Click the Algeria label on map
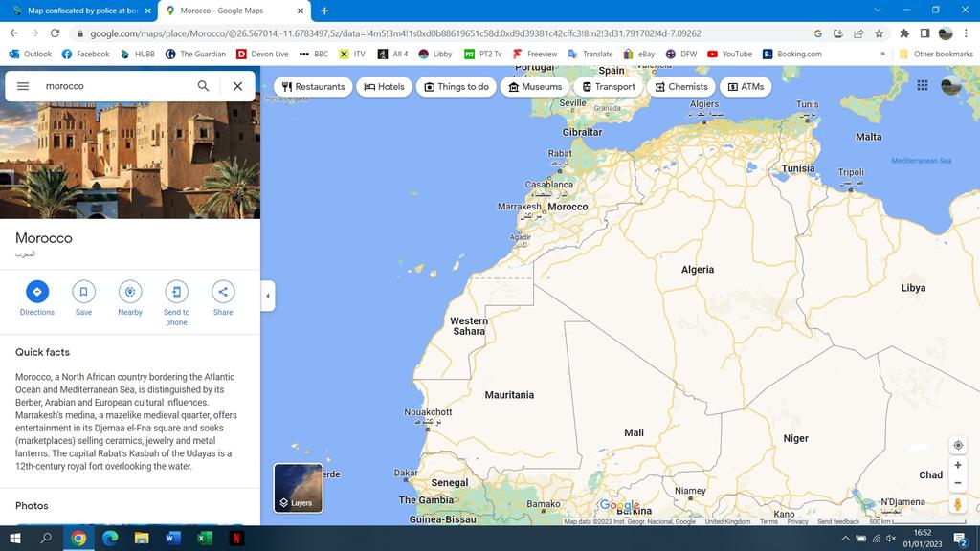The image size is (980, 551). pos(698,269)
